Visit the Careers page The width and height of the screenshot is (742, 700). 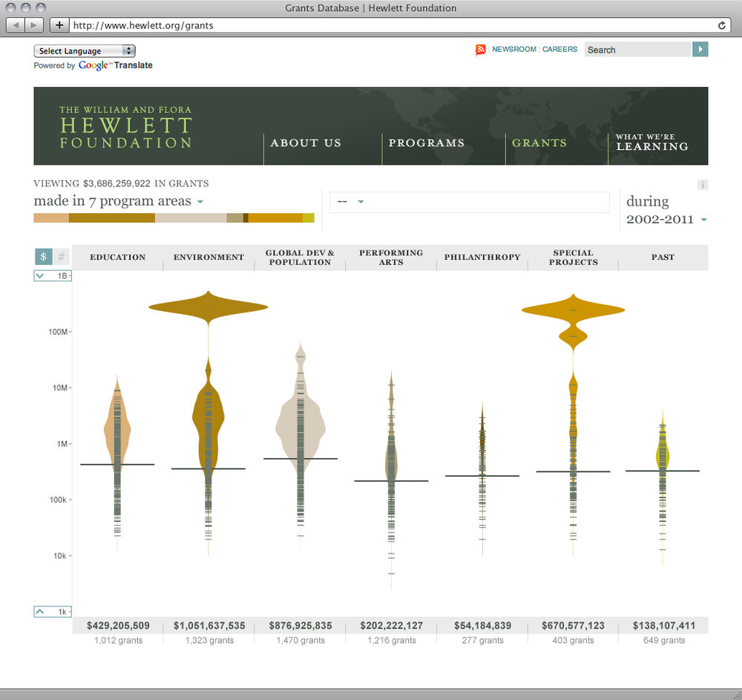pos(559,50)
